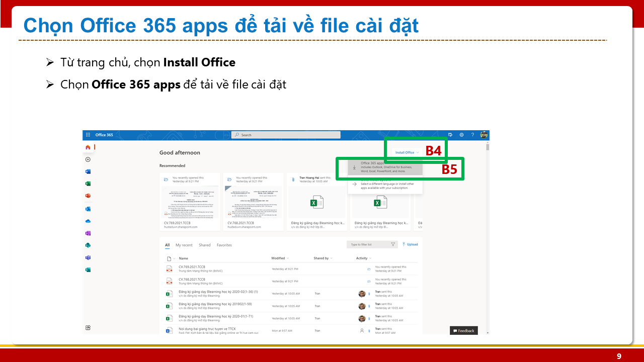Click the Create new document plus icon
Image resolution: width=644 pixels, height=362 pixels.
tap(88, 159)
